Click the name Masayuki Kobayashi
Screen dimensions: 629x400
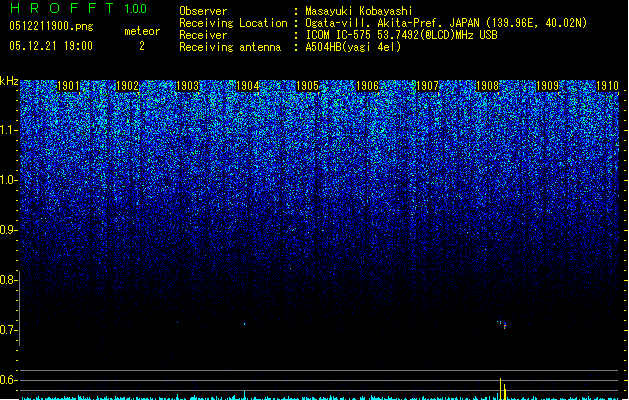(x=359, y=11)
